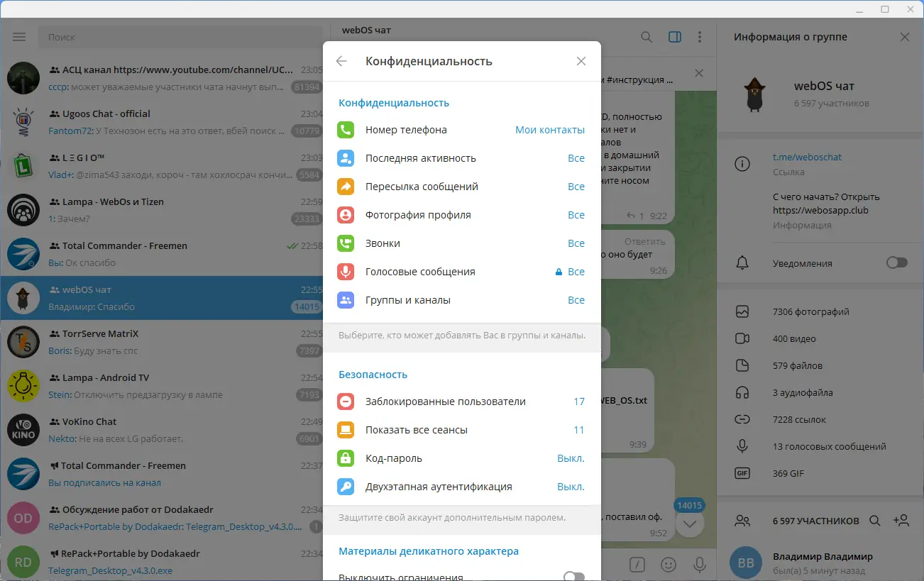This screenshot has width=924, height=581.
Task: Open Обсуждение работ от Dodakaedr chat
Action: [x=162, y=518]
